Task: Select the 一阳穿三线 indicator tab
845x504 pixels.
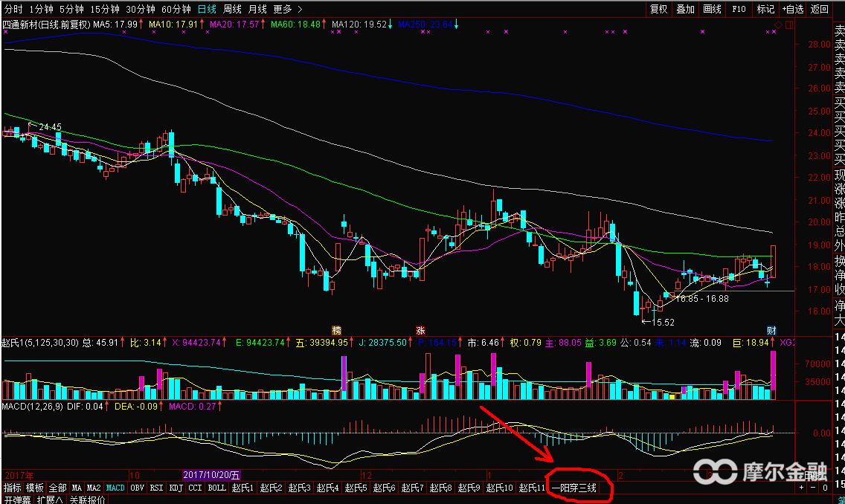Action: click(x=573, y=488)
